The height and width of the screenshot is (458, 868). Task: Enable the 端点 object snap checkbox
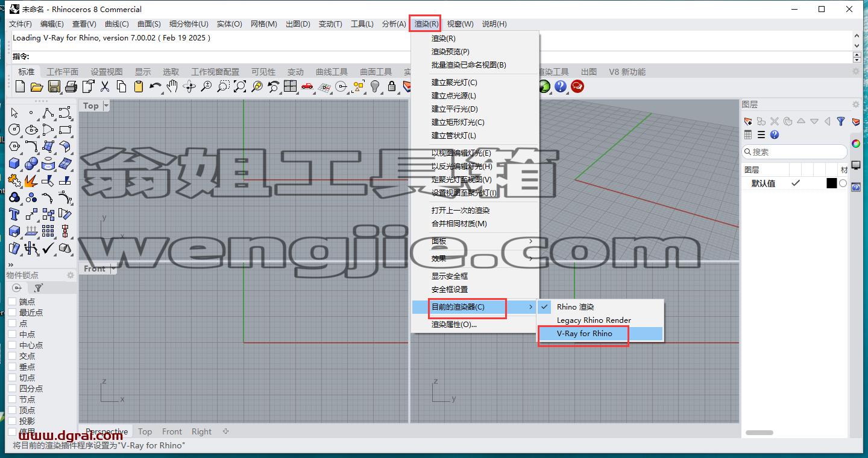[12, 302]
